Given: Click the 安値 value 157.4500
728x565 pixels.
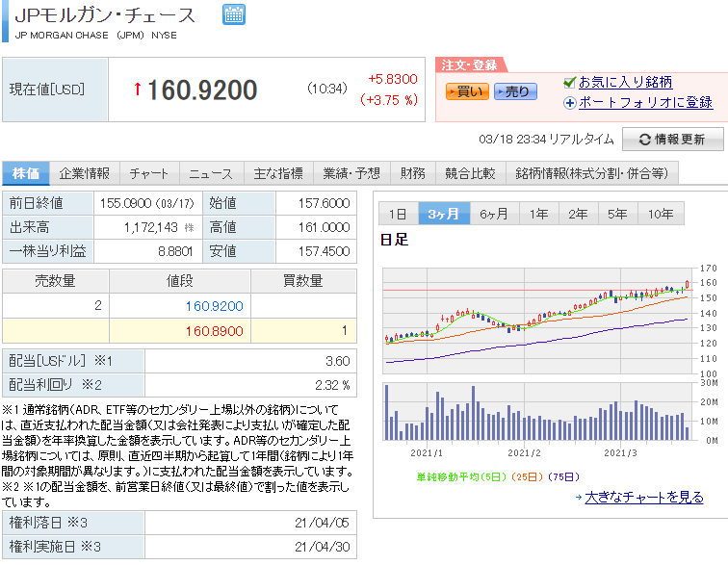Looking at the screenshot, I should (x=325, y=251).
